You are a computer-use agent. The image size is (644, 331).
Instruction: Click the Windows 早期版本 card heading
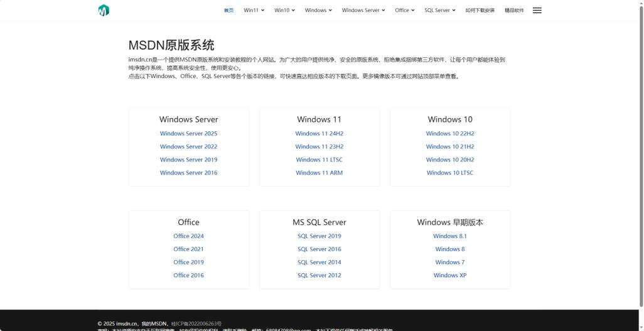click(x=449, y=222)
